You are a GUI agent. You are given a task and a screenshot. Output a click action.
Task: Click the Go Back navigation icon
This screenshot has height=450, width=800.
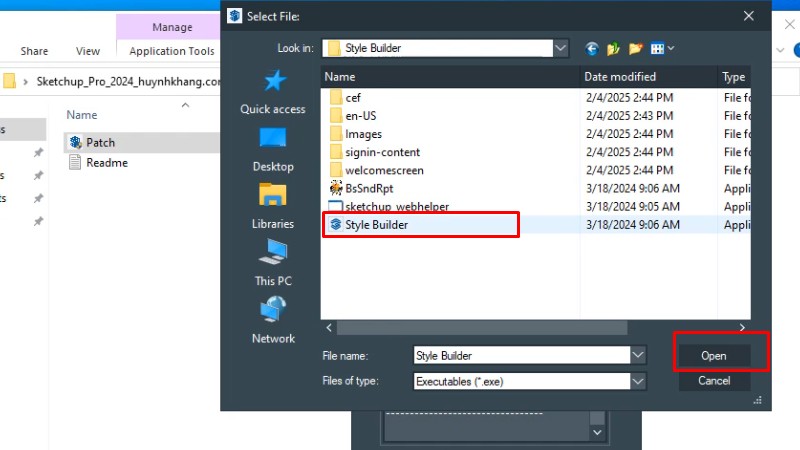(592, 47)
